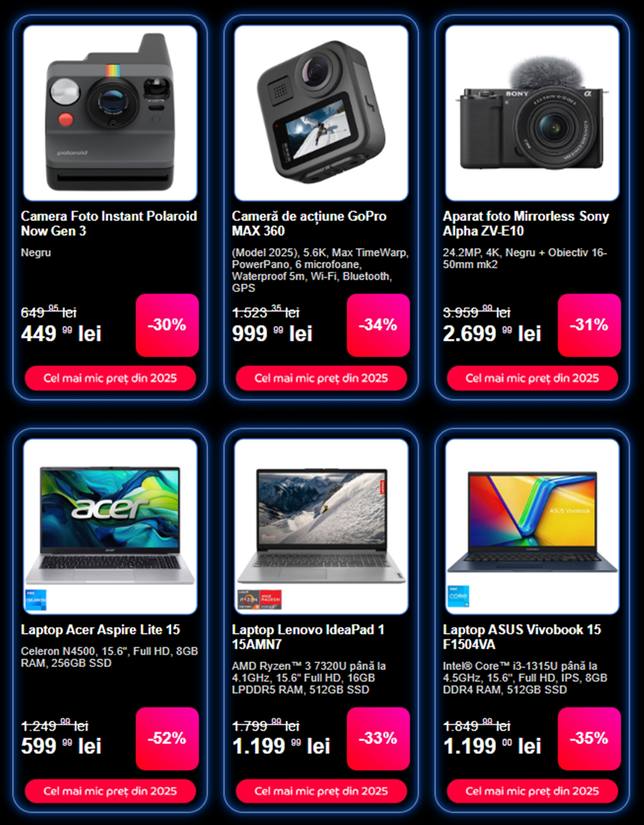The image size is (644, 825).
Task: Open the GoPro MAX 360 product image
Action: [321, 113]
